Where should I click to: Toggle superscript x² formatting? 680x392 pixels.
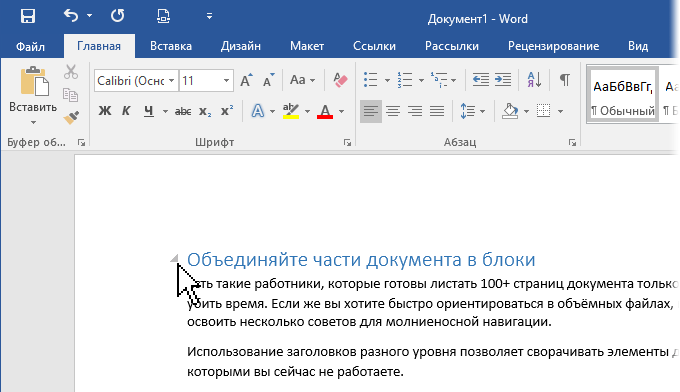226,111
